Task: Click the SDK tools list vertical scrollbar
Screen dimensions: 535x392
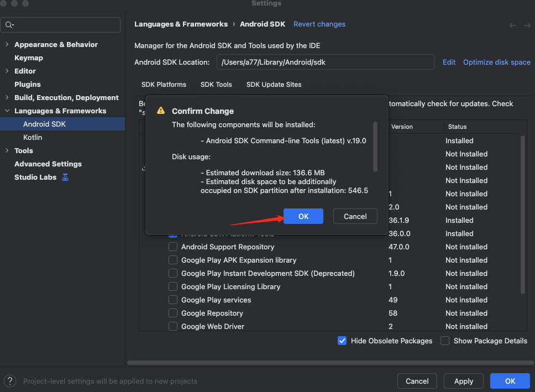Action: pos(523,215)
